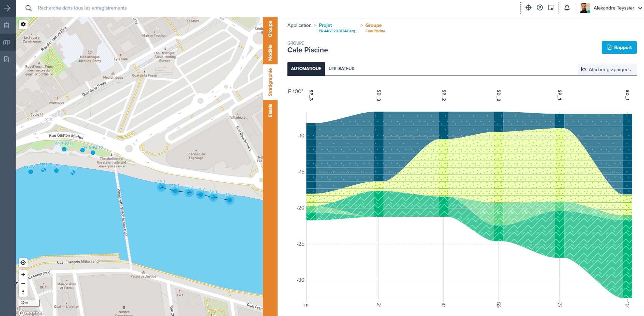Viewport: 644px width, 316px height.
Task: Open the PDF document sidebar icon
Action: pos(6,59)
